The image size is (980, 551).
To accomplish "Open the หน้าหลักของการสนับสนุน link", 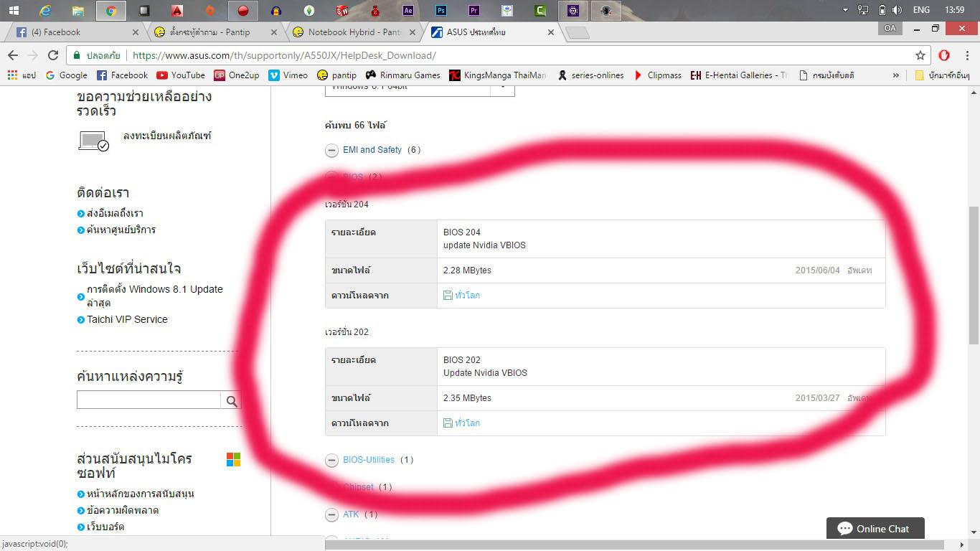I will pyautogui.click(x=140, y=494).
